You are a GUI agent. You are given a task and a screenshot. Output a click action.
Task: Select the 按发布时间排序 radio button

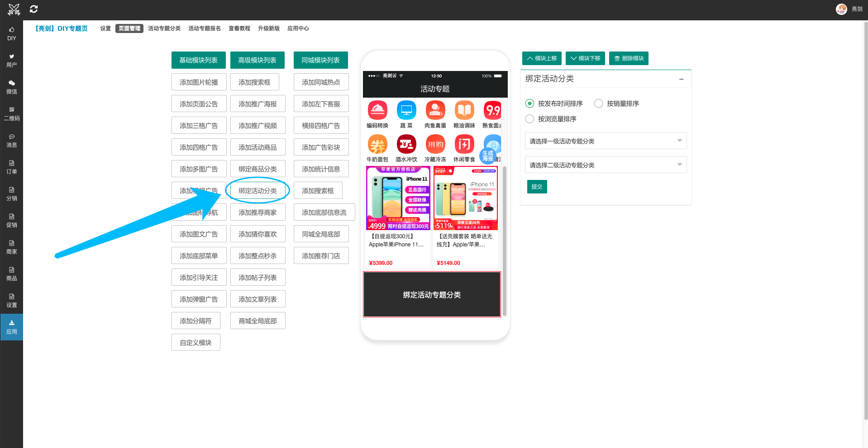[x=529, y=104]
